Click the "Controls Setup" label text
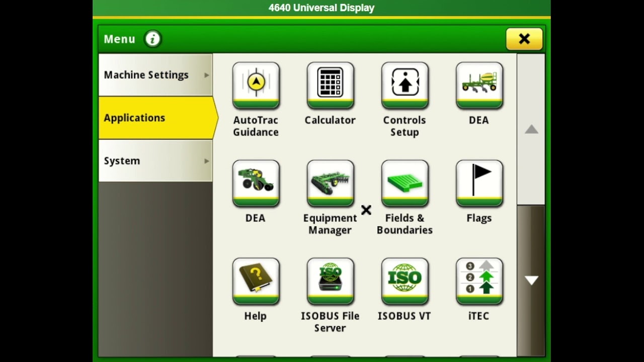Image resolution: width=644 pixels, height=362 pixels. pyautogui.click(x=405, y=126)
